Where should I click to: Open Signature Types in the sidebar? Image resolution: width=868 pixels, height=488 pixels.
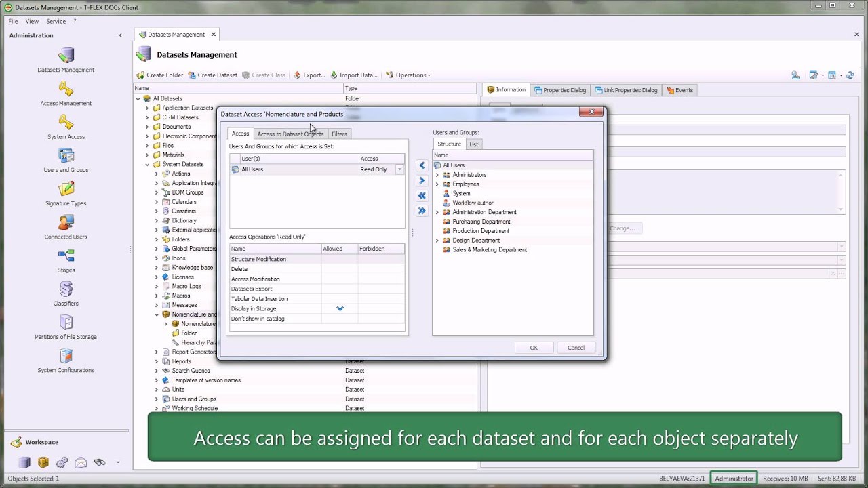coord(66,194)
